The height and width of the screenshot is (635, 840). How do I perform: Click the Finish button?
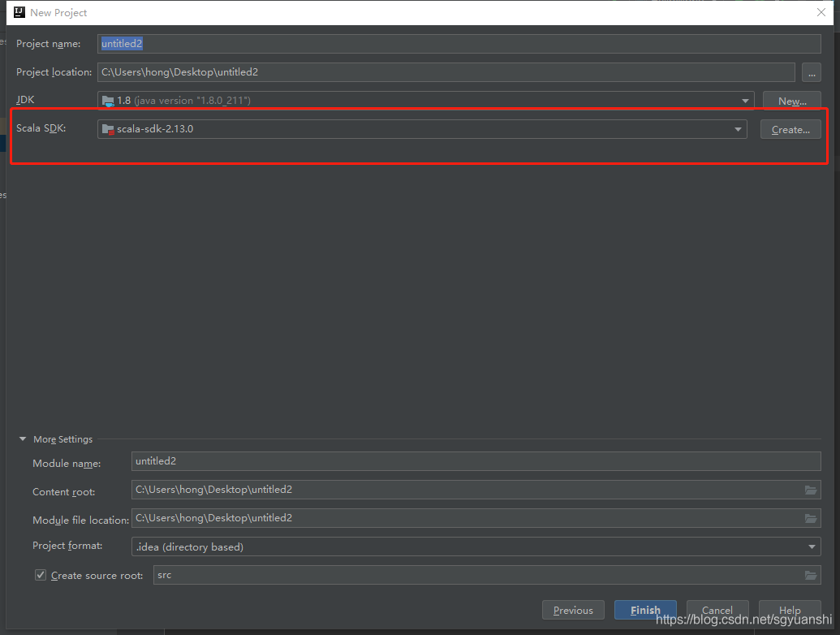click(645, 610)
